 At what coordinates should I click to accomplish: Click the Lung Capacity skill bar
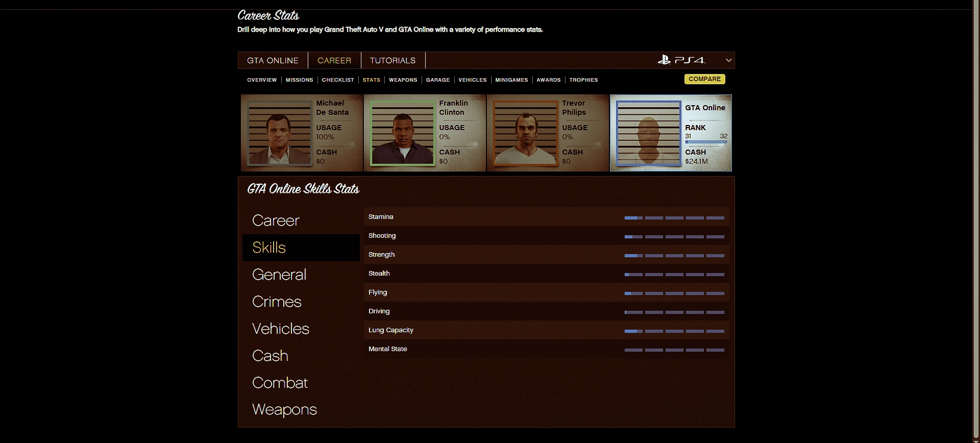pyautogui.click(x=674, y=331)
